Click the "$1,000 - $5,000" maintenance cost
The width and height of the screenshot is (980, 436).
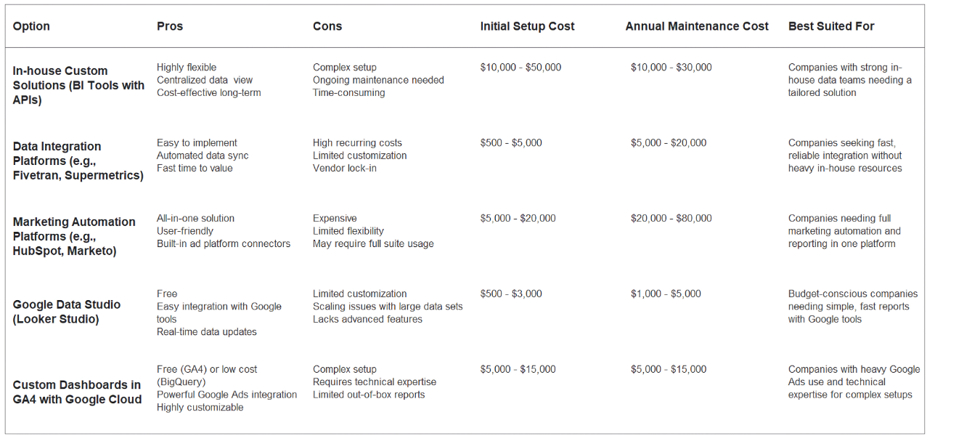(666, 294)
